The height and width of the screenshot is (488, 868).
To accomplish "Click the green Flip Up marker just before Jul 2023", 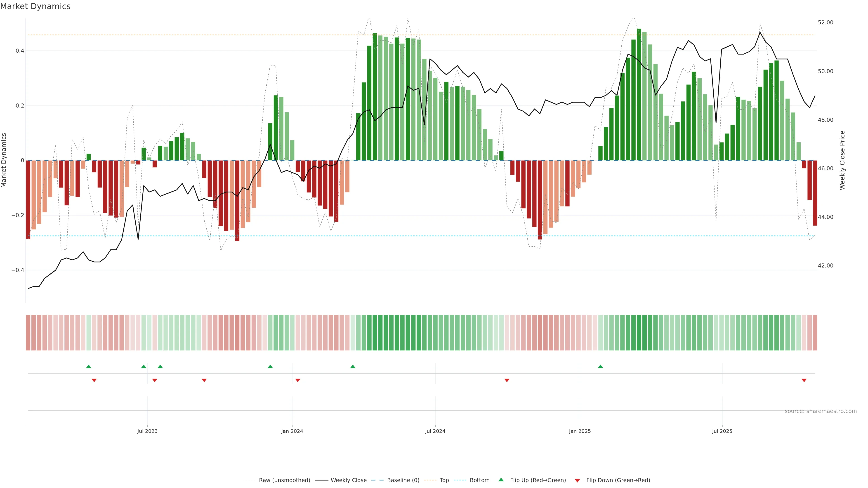I will tap(144, 366).
